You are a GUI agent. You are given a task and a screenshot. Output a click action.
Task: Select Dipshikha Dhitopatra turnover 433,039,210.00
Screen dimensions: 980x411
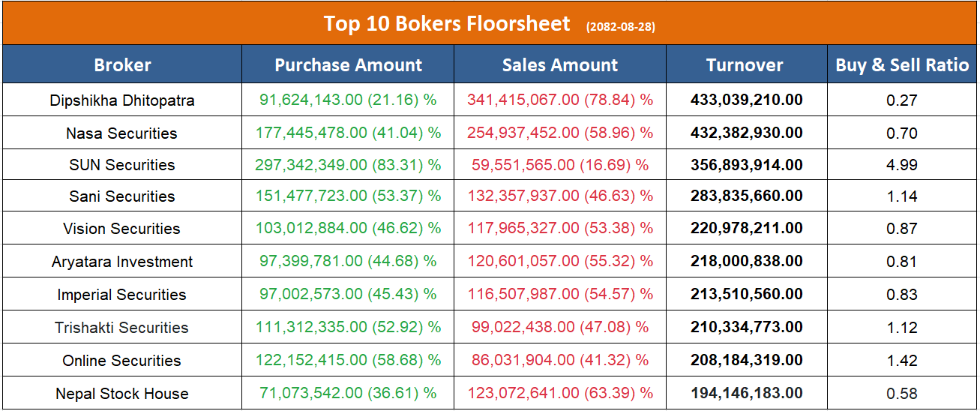746,100
